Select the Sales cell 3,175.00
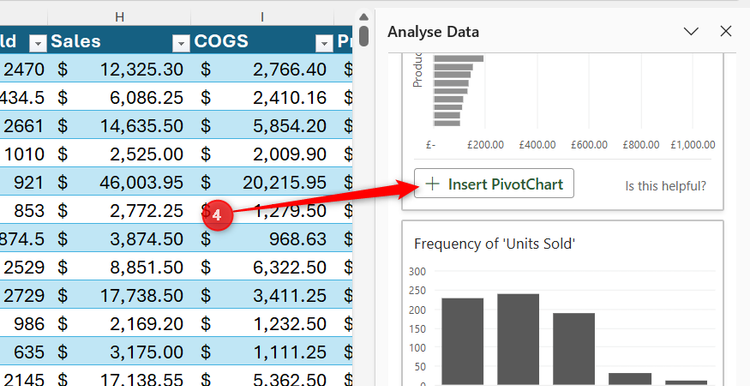The image size is (750, 386). click(119, 352)
